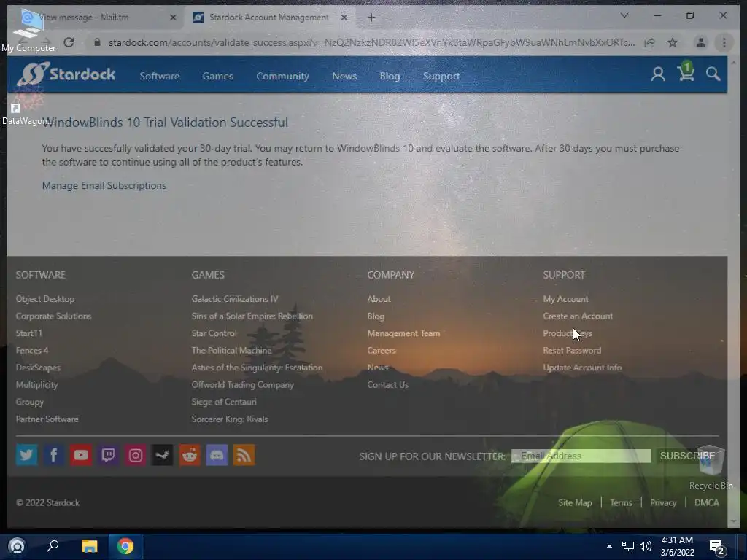
Task: Open a new tab with the plus button
Action: (371, 17)
